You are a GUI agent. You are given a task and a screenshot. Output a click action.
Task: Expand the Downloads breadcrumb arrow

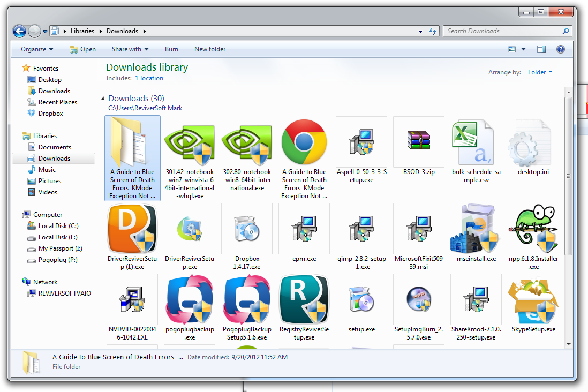[144, 31]
